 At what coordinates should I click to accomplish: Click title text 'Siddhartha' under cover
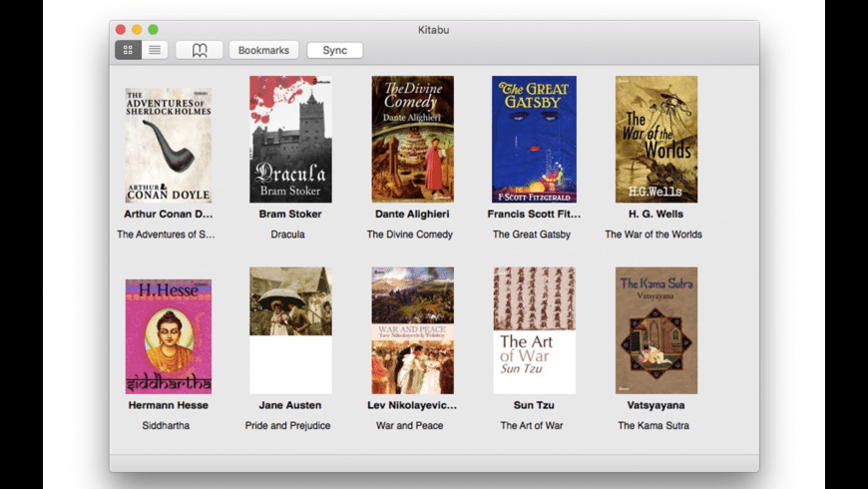pos(166,425)
